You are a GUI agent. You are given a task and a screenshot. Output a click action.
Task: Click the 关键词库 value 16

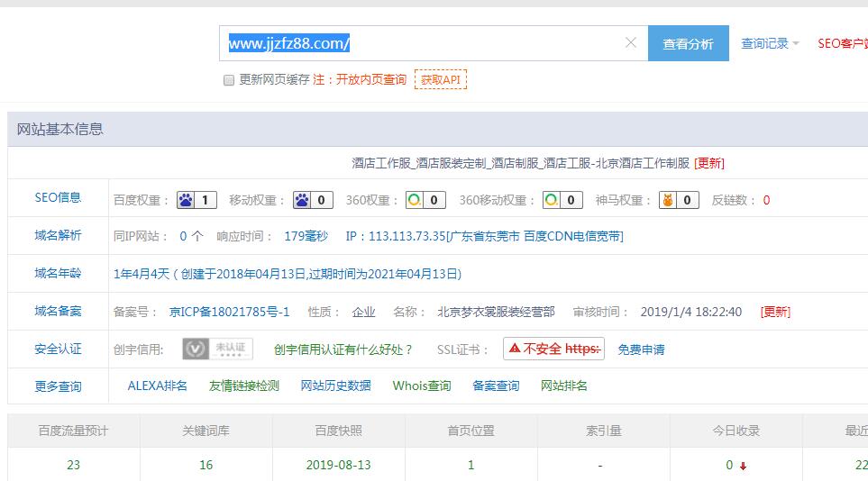206,465
